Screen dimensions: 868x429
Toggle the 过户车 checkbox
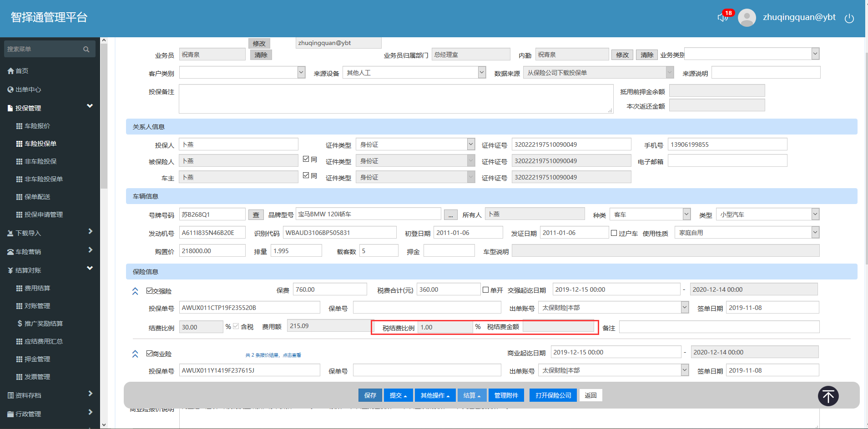coord(614,233)
